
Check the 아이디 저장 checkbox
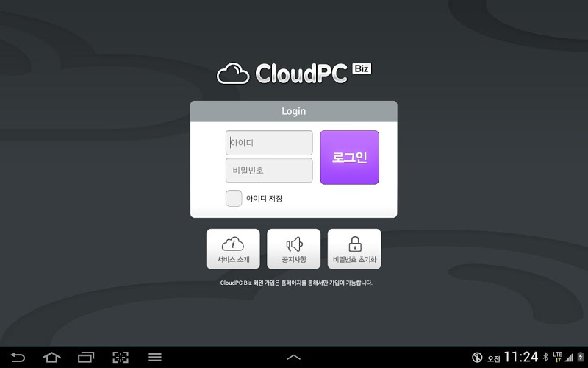(x=234, y=198)
